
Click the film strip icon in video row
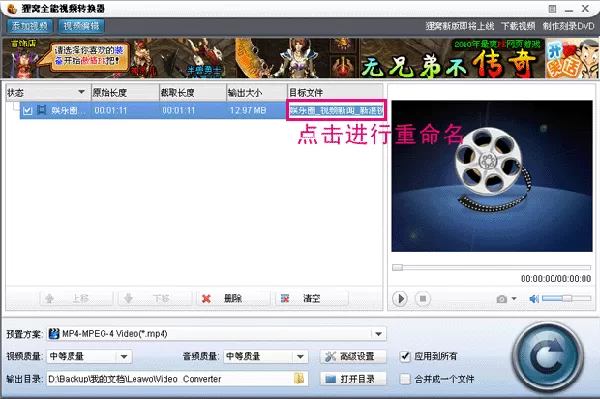(41, 110)
